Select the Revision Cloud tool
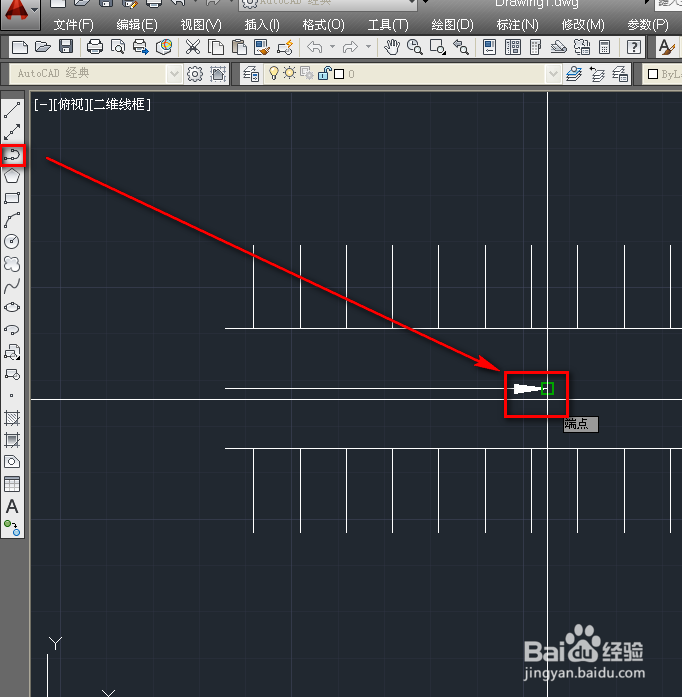Screen dimensions: 682x697 12,264
